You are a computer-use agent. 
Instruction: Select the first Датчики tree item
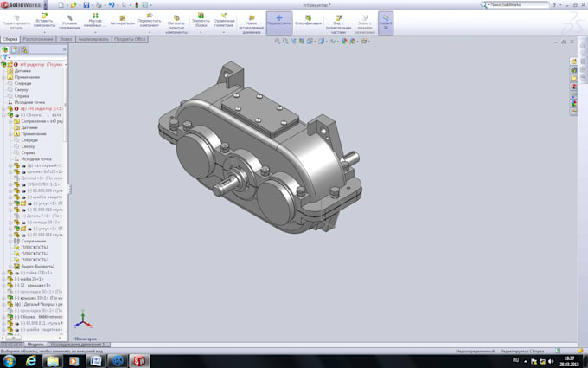(22, 71)
